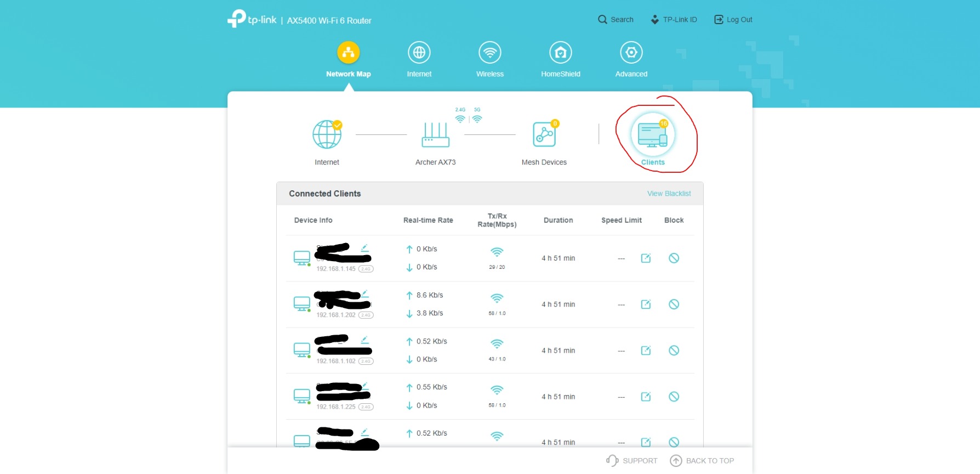Open the HomeShield tab
Viewport: 980px width, 474px height.
(561, 60)
